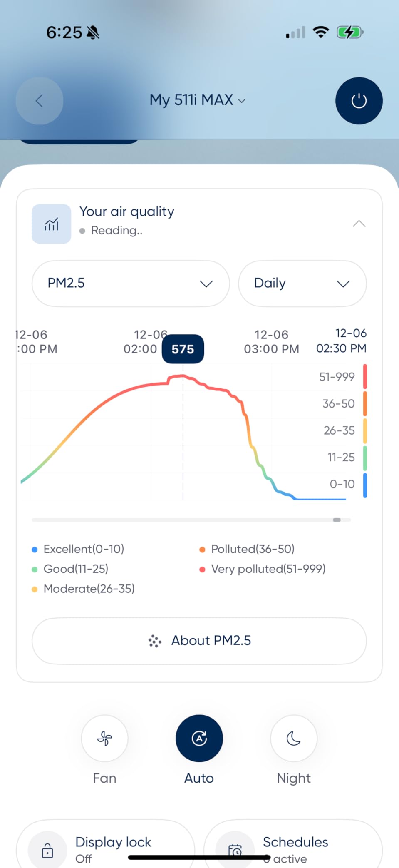Switch on Night mode
The height and width of the screenshot is (868, 399).
point(294,739)
